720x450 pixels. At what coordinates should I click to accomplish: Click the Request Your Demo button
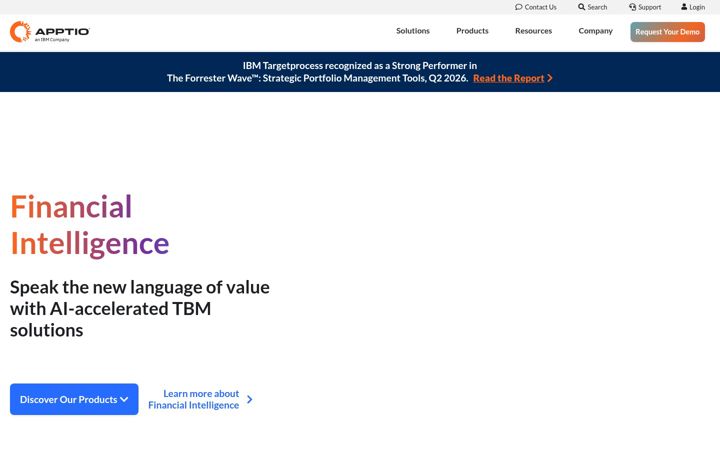point(667,32)
